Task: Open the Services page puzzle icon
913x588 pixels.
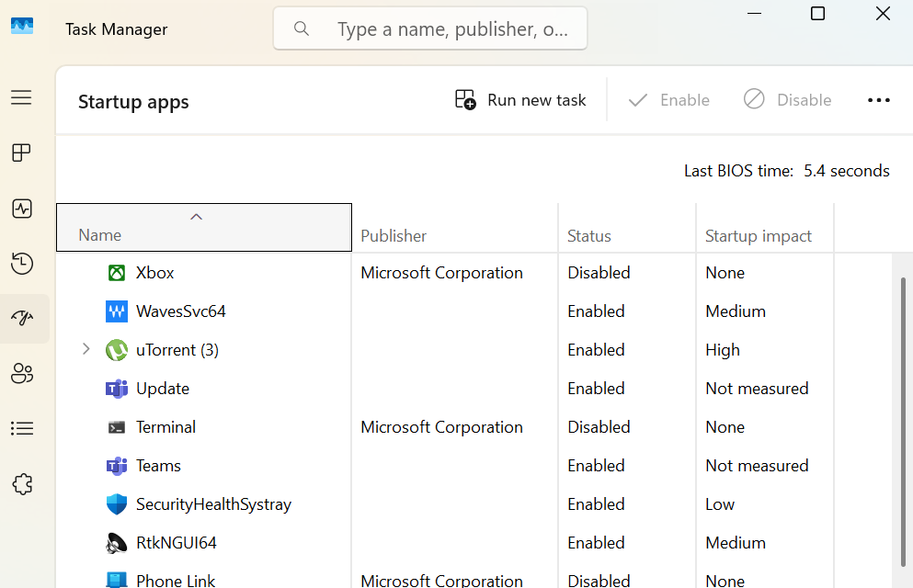Action: (21, 484)
